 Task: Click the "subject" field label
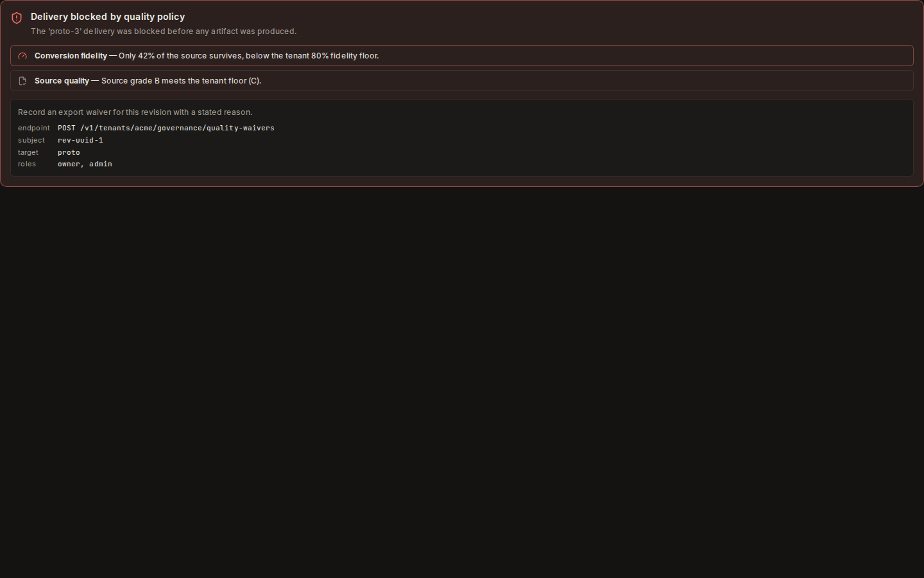tap(31, 140)
